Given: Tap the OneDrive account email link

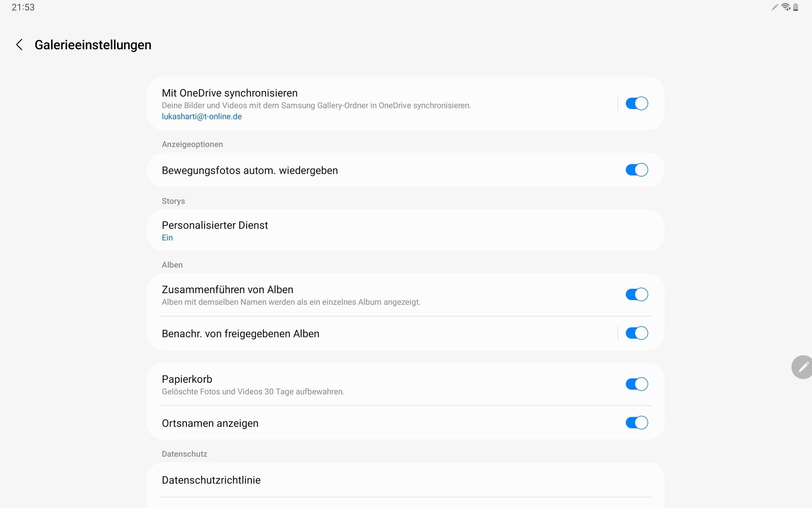Looking at the screenshot, I should [201, 117].
